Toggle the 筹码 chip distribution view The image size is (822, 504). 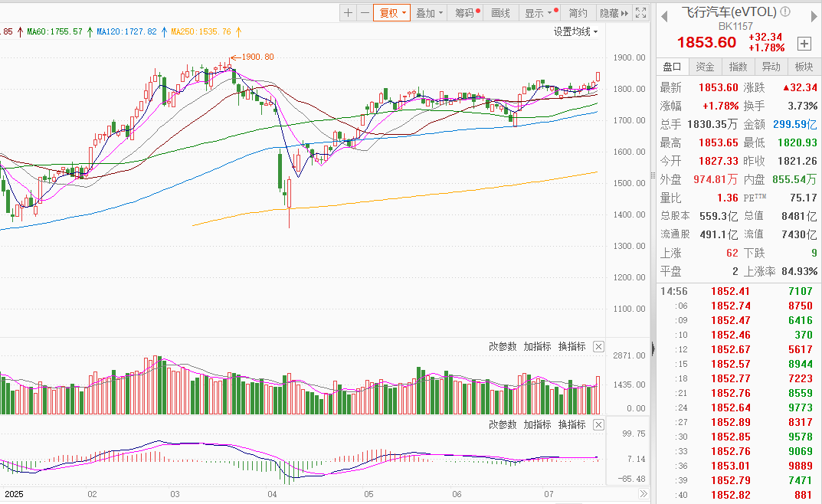coord(465,13)
